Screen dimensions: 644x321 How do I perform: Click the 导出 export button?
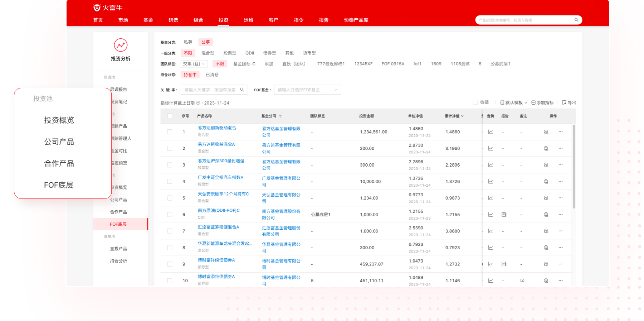[x=569, y=102]
